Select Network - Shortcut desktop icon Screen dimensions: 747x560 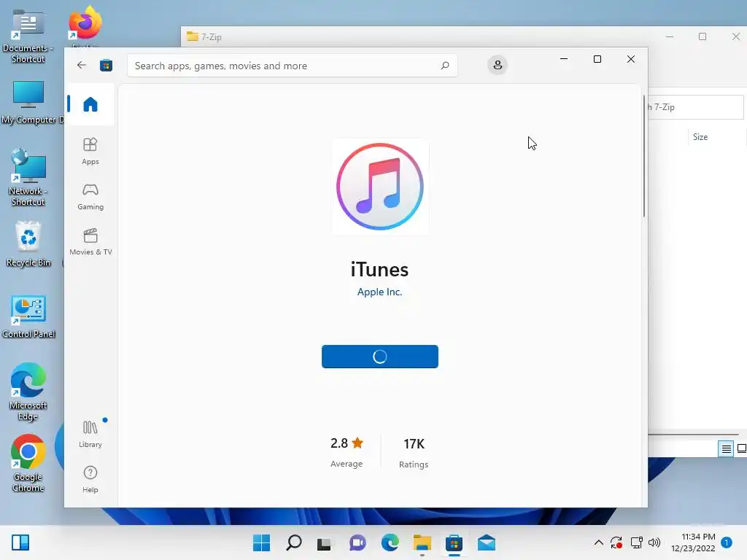click(28, 177)
